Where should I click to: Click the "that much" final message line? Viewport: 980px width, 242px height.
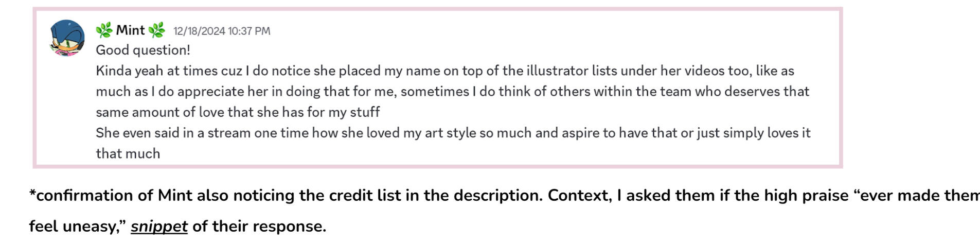point(128,153)
